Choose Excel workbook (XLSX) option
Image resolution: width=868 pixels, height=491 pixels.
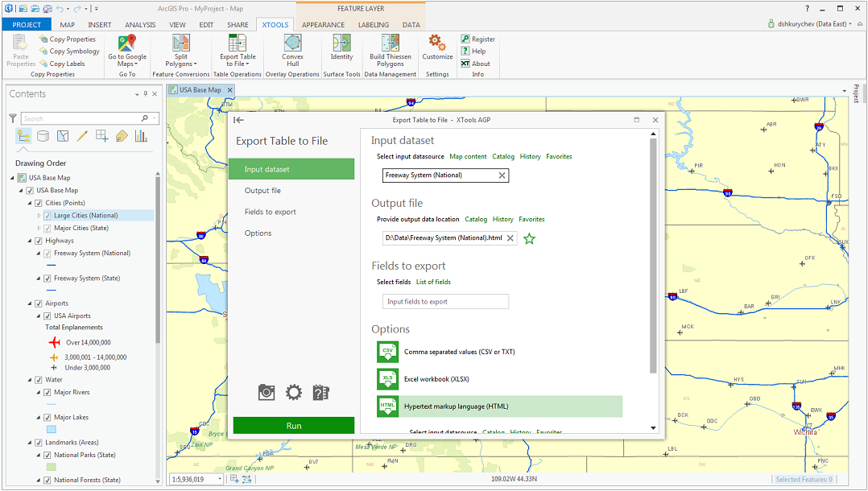pyautogui.click(x=499, y=379)
